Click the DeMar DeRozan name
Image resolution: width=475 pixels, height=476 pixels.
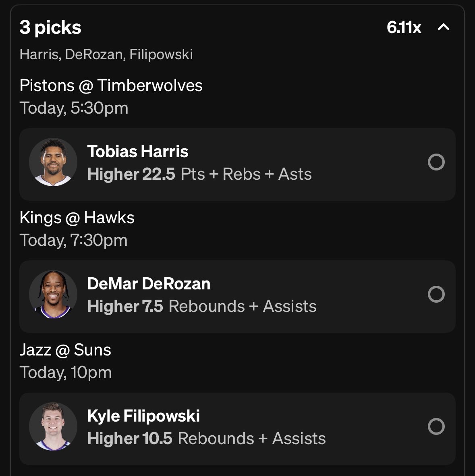click(149, 284)
